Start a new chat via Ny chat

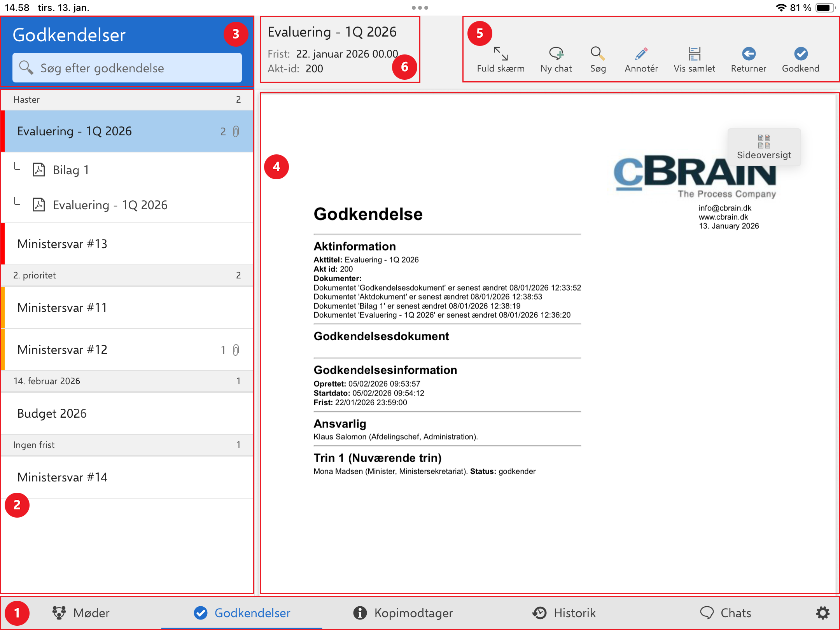click(556, 59)
